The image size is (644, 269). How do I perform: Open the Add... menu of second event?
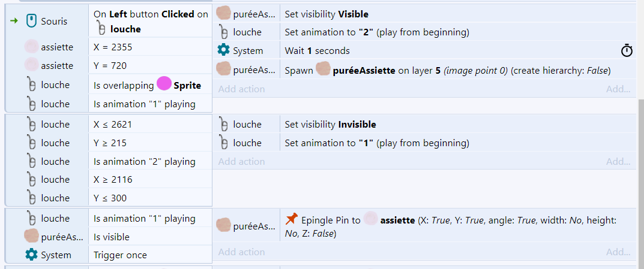tap(618, 162)
